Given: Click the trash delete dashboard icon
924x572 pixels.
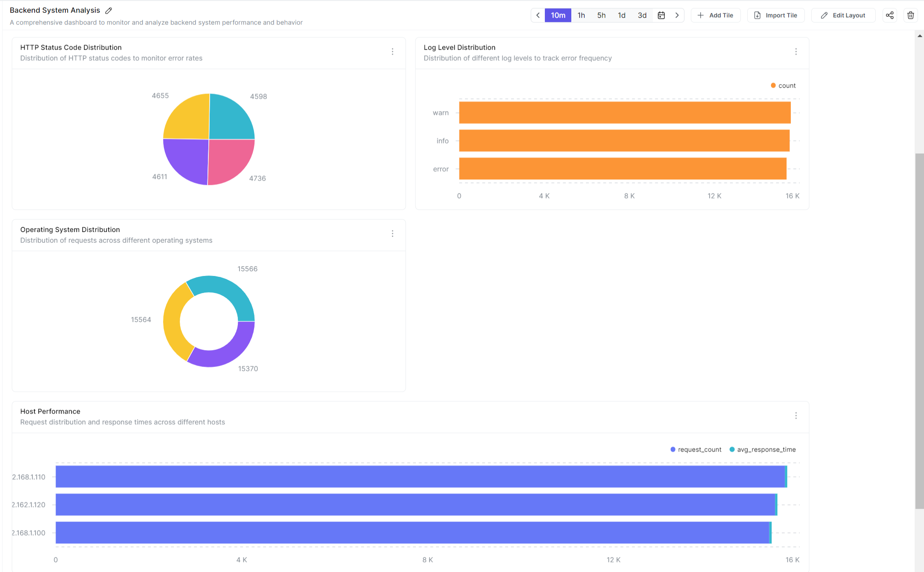Looking at the screenshot, I should [910, 15].
